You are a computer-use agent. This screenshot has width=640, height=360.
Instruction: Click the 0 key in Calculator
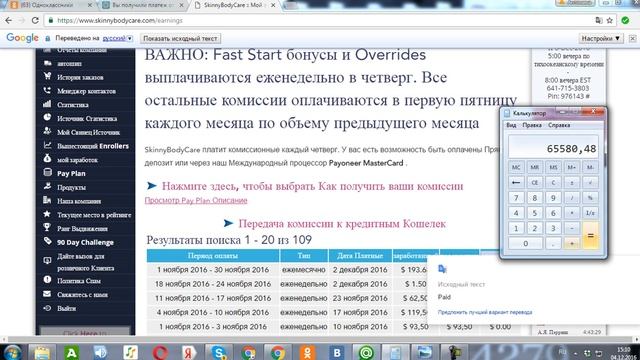[525, 244]
